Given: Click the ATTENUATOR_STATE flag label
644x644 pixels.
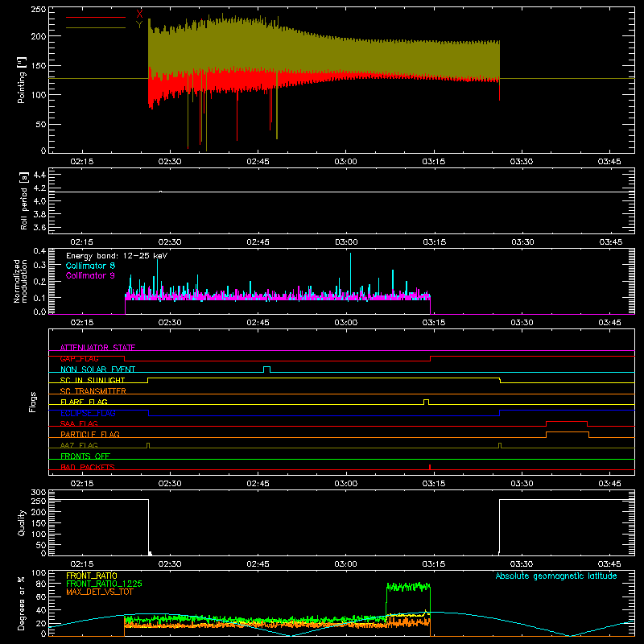Looking at the screenshot, I should (x=97, y=348).
